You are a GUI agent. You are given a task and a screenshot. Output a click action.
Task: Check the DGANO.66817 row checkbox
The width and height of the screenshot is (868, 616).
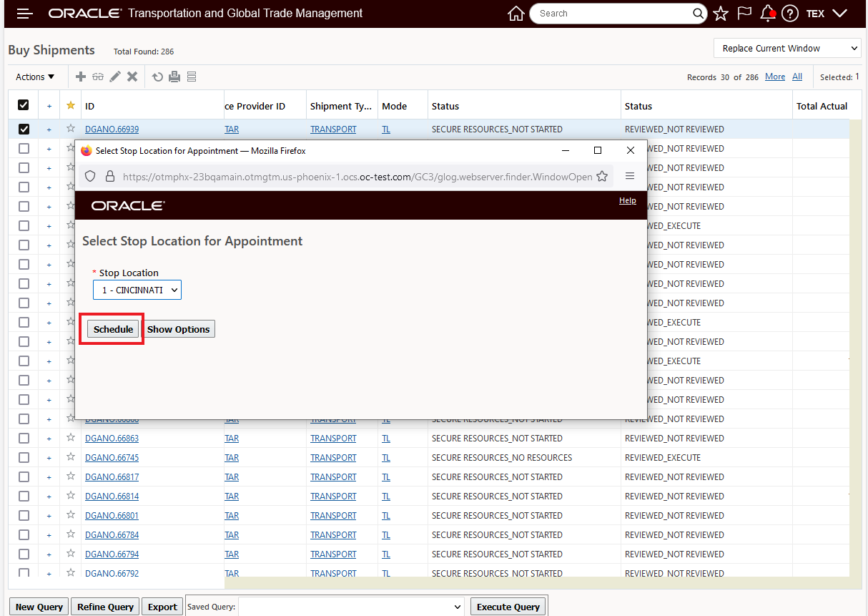click(24, 476)
